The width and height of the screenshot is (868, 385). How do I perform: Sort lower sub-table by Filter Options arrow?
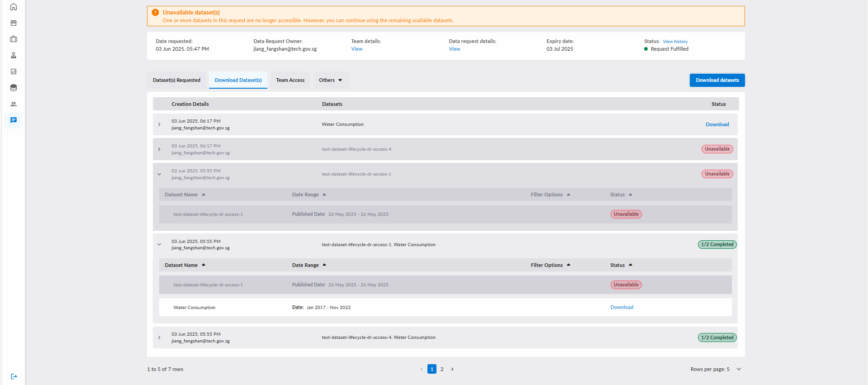click(569, 265)
